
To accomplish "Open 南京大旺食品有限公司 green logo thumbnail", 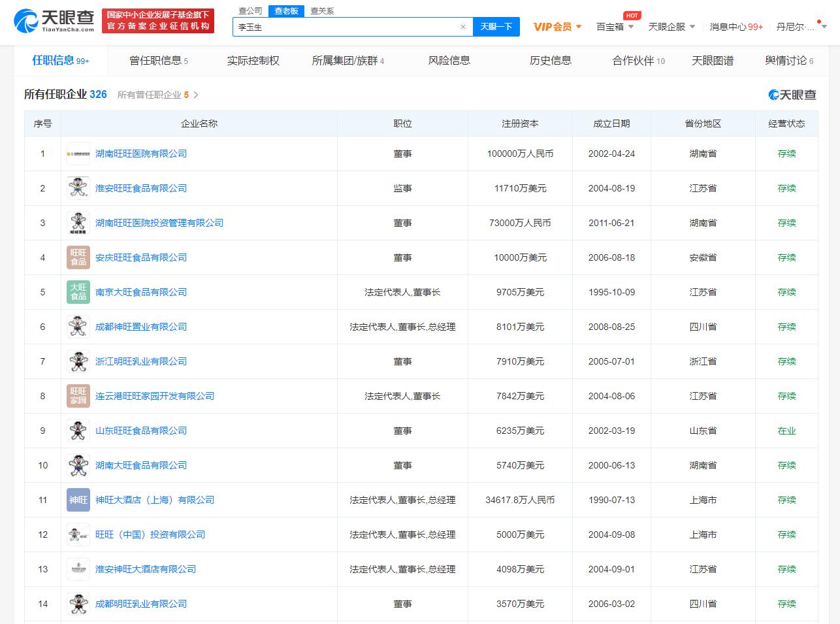I will coord(78,291).
